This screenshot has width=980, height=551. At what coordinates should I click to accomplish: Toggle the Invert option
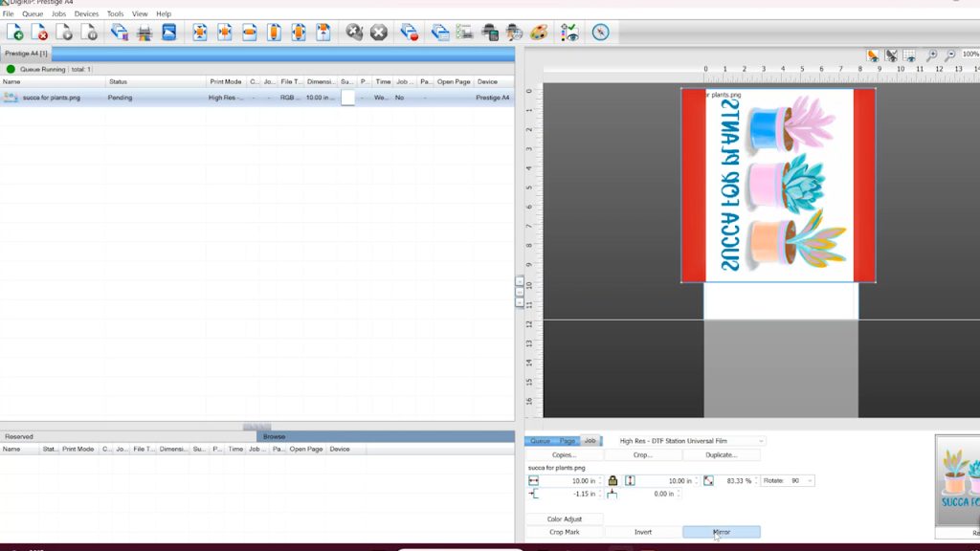coord(643,532)
